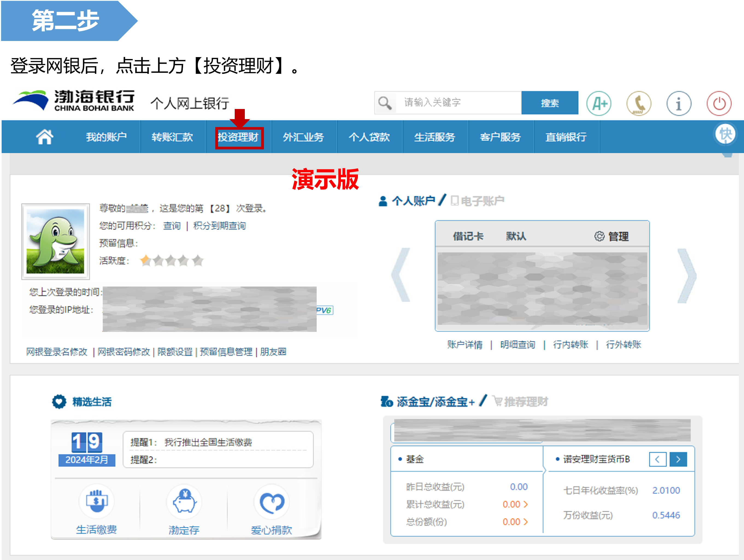Screen dimensions: 744x560
Task: Enlarge font with A+ icon
Action: click(x=599, y=103)
